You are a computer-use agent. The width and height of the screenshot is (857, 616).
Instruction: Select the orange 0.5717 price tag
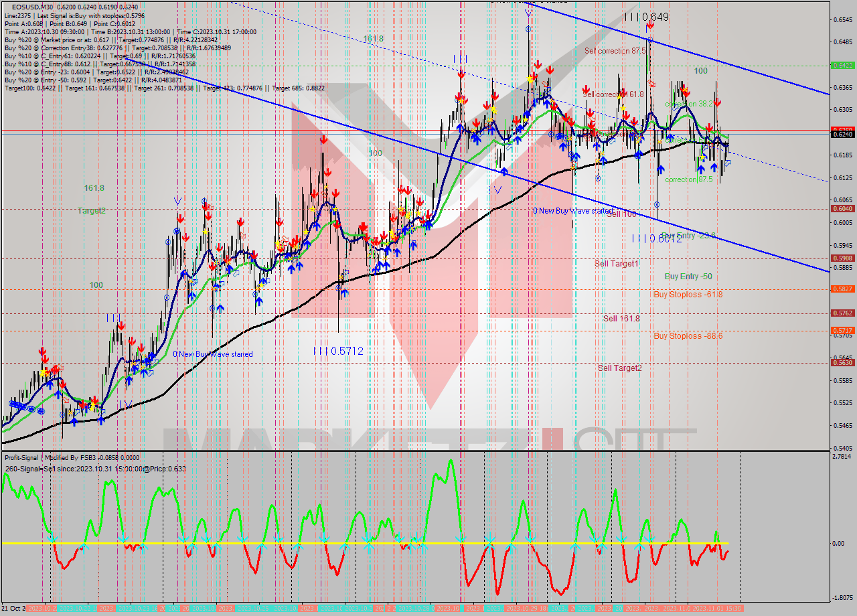[842, 331]
